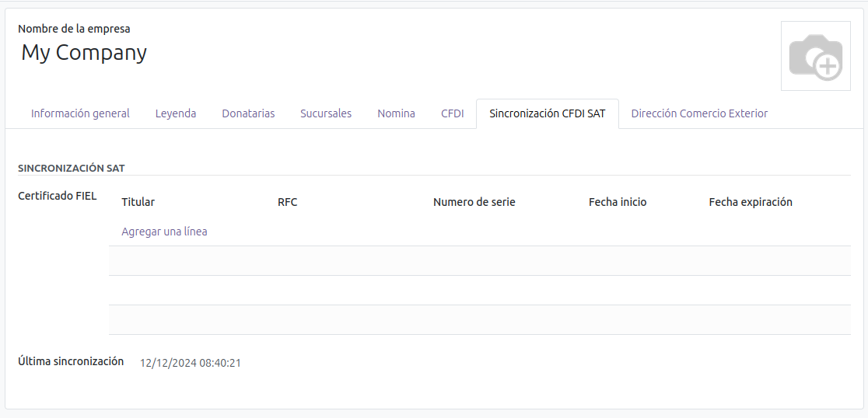Viewport: 868px width, 418px height.
Task: Click the SINCRONIZACIÓN SAT section heading
Action: (x=71, y=168)
